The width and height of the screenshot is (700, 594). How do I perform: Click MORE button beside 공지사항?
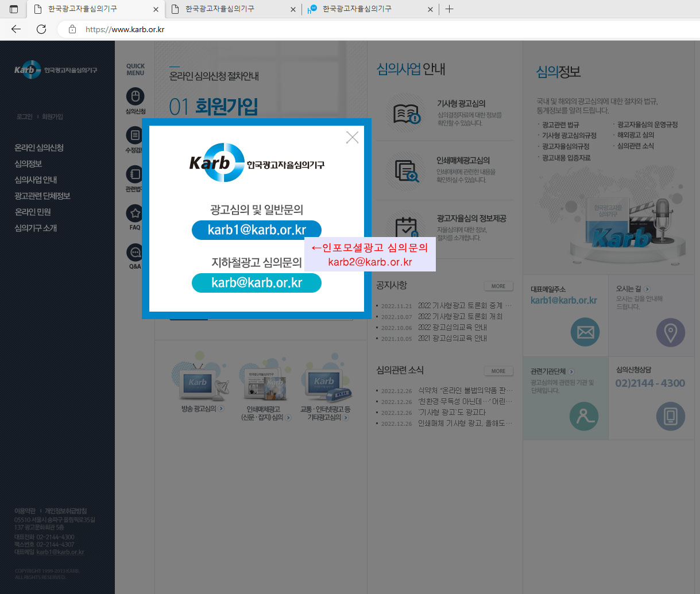498,286
